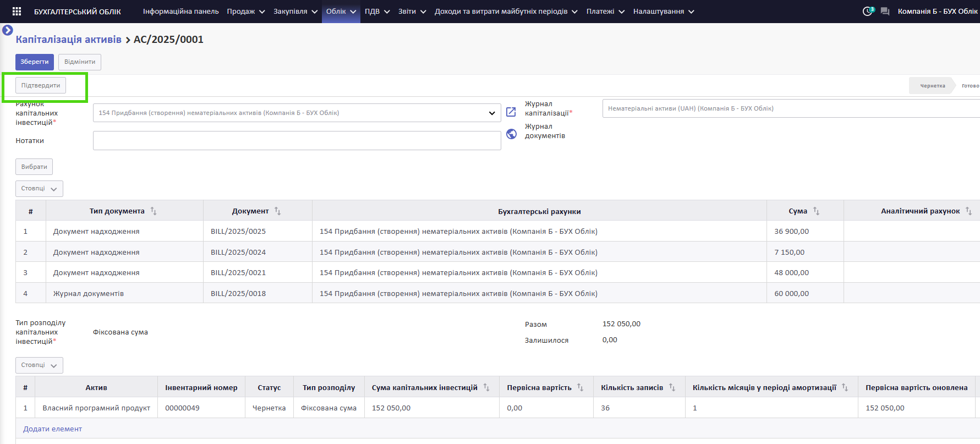Sort by Аналітичний рахунок column arrows
Screen dimensions: 980x444
[968, 211]
